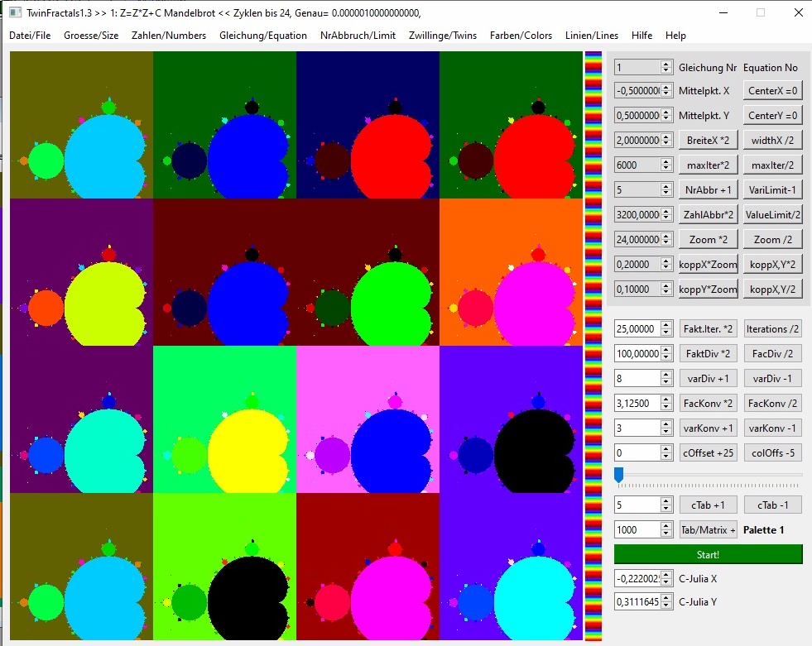Open the Help menu

tap(675, 36)
